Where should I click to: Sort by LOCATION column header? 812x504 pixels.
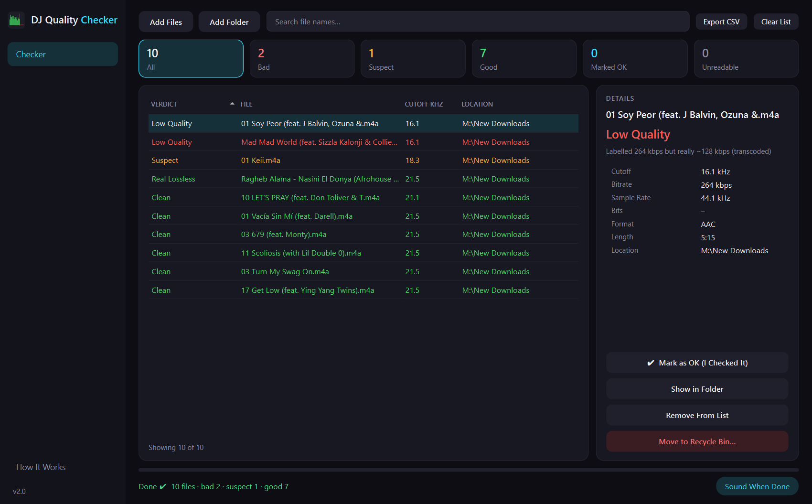(477, 104)
